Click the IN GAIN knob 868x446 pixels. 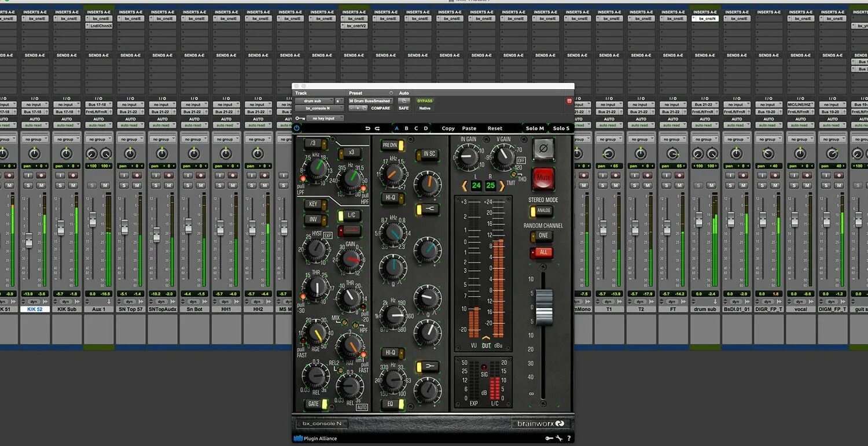[468, 157]
